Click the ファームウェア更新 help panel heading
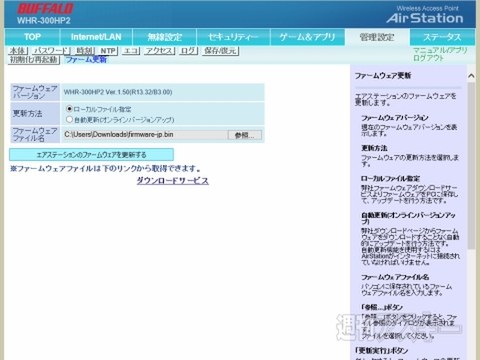The height and width of the screenshot is (360, 480). pos(383,76)
